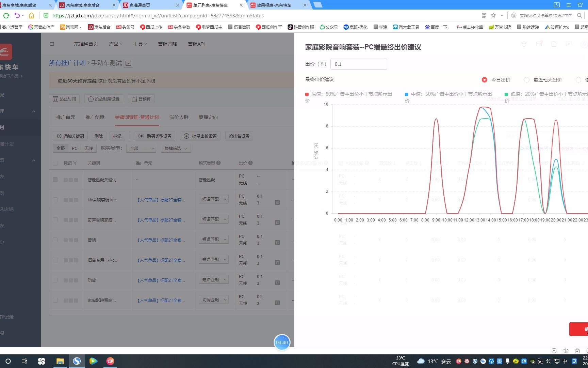
Task: Open 短语匹配 dropdown in 奇声音响家庭 row
Action: coord(213,219)
